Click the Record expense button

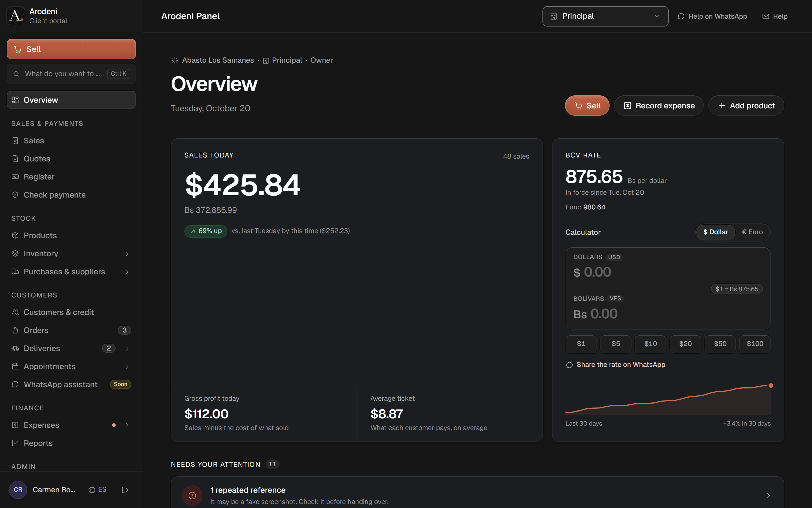tap(659, 106)
